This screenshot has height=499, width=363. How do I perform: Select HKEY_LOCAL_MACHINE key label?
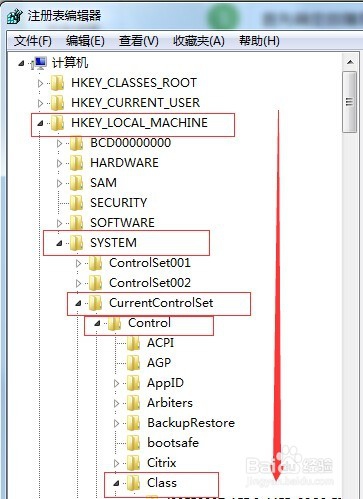(x=139, y=123)
